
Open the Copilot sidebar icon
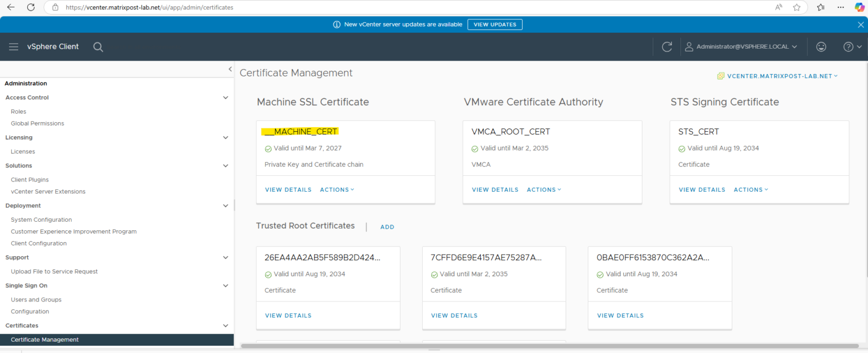[x=859, y=7]
